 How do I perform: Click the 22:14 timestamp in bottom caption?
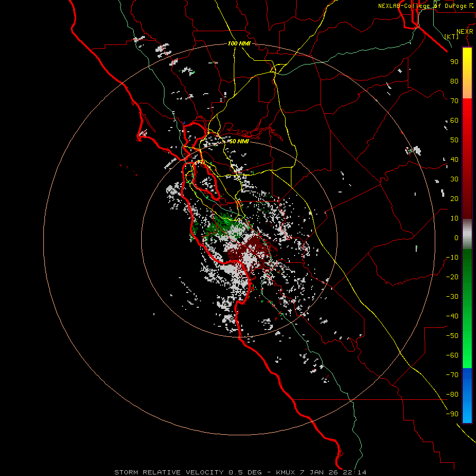coord(354,472)
